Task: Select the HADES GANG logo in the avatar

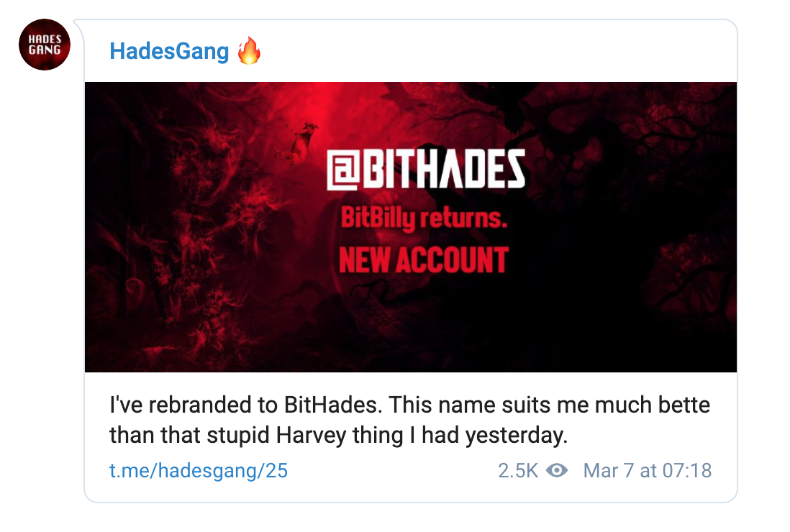Action: point(45,45)
